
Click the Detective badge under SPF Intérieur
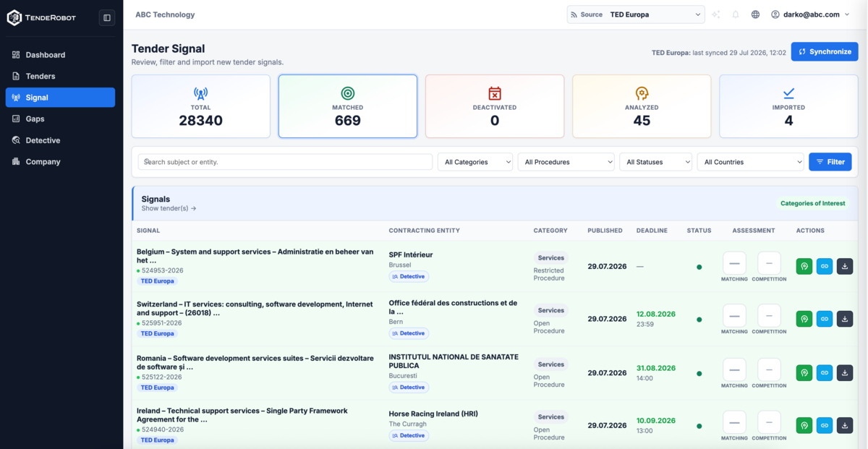[409, 276]
